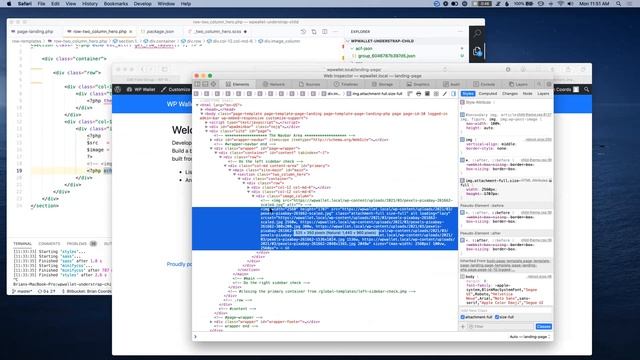Click the split editor icon in code editor
The width and height of the screenshot is (640, 360).
(x=324, y=32)
